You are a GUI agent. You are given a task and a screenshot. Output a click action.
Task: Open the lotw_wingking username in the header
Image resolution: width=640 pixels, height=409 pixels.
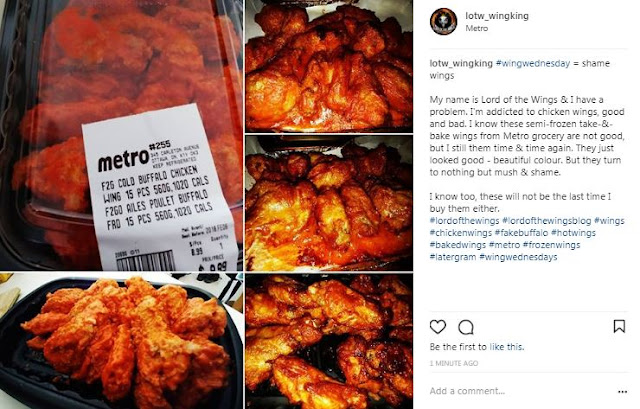497,16
